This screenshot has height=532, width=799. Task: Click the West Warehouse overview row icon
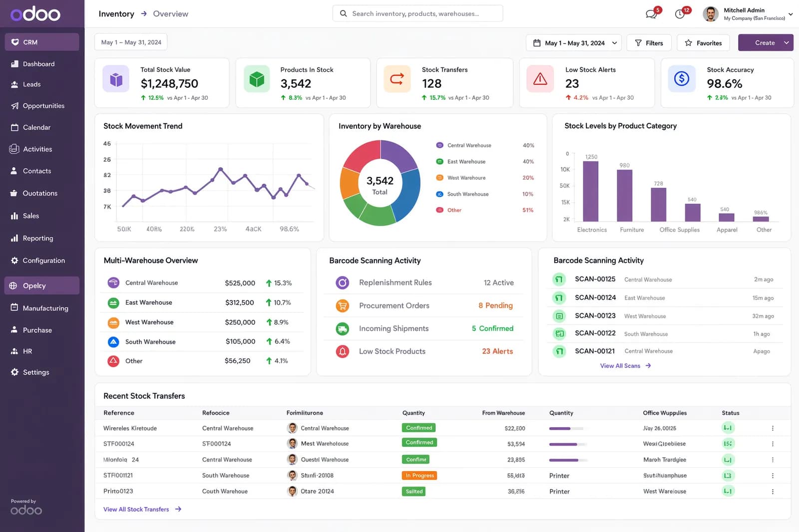point(113,322)
